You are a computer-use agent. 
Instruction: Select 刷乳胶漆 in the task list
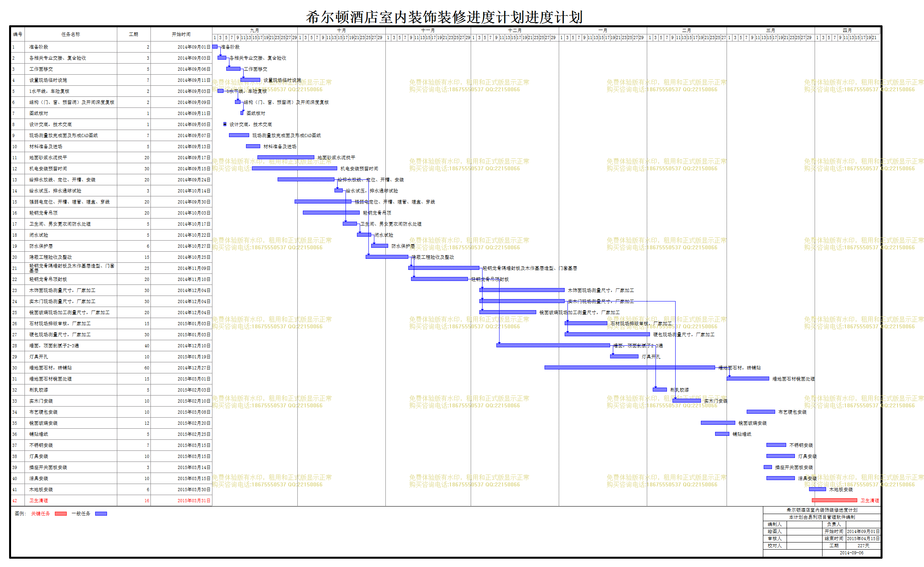39,390
